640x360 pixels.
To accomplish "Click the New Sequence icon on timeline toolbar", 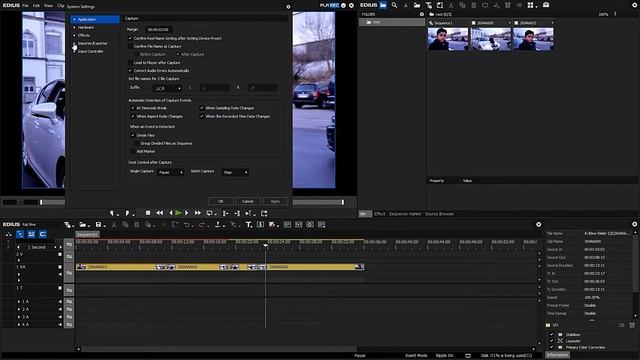I will click(67, 224).
